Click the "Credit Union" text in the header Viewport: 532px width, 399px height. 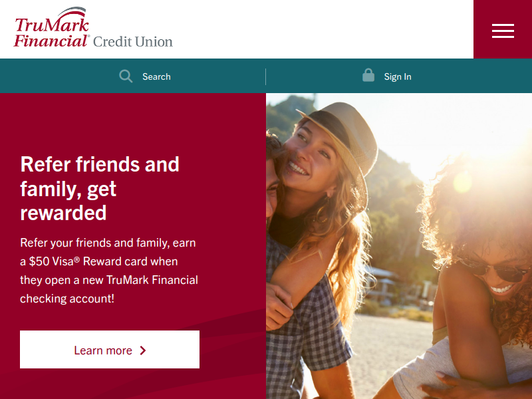[132, 42]
